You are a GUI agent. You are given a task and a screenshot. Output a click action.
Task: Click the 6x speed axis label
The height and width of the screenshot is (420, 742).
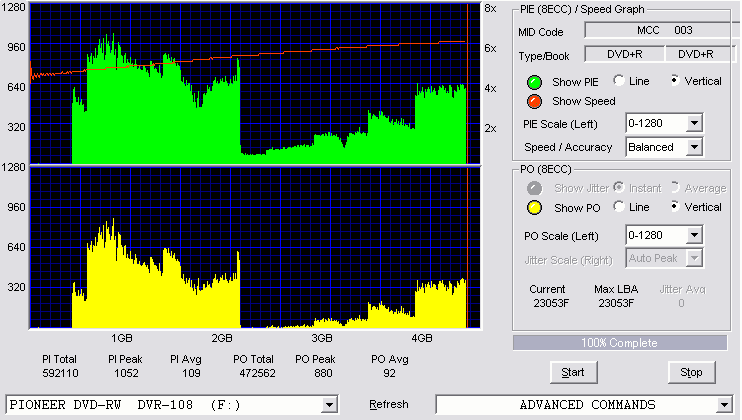(x=490, y=48)
